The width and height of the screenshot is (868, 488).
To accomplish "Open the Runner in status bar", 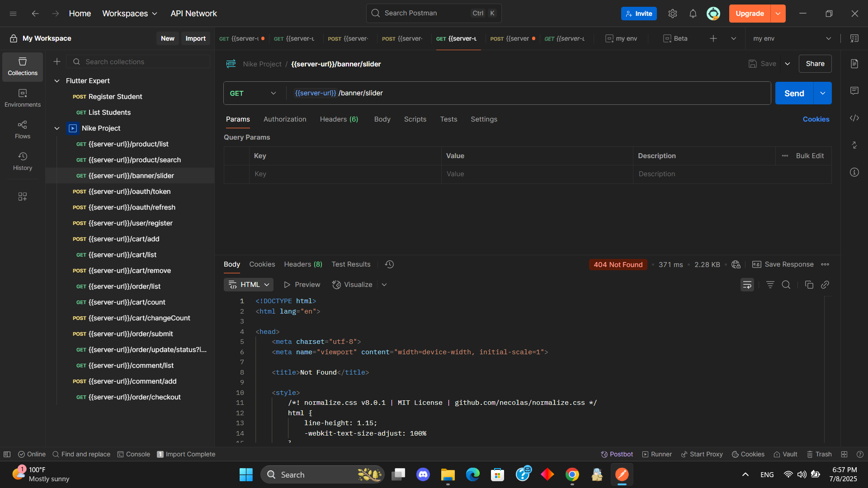I will coord(657,454).
